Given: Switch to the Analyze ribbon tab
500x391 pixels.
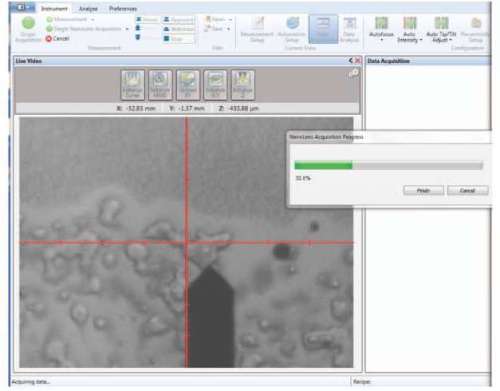Looking at the screenshot, I should 88,9.
